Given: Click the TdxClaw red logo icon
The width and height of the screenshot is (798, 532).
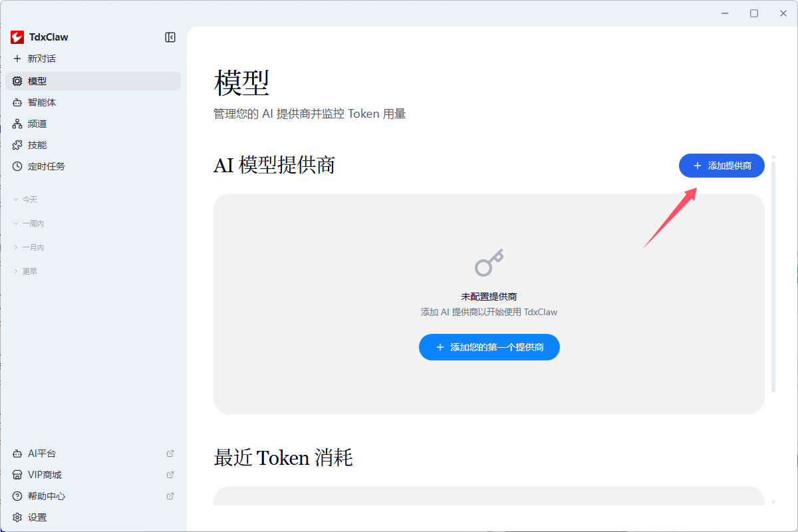Looking at the screenshot, I should [17, 37].
